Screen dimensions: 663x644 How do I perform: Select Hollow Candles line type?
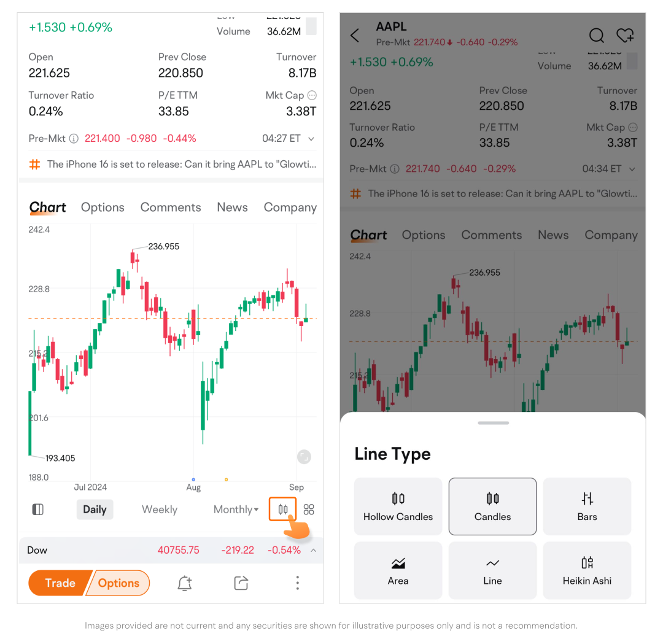coord(398,506)
